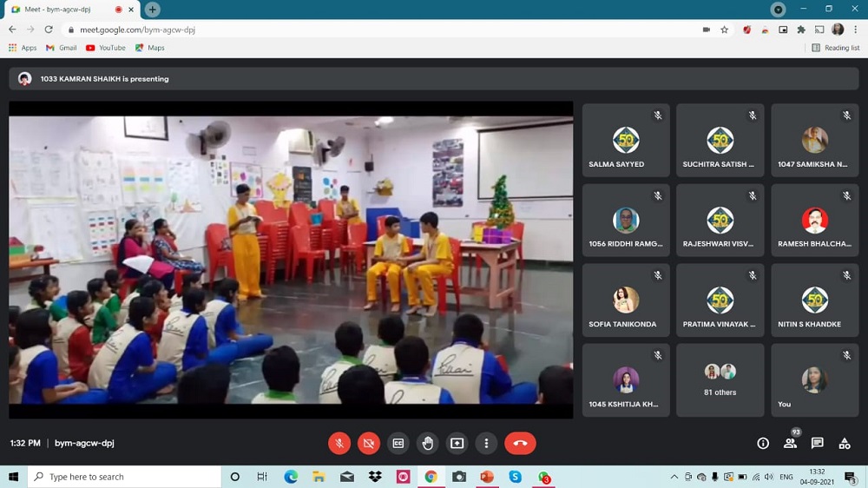Image resolution: width=868 pixels, height=488 pixels.
Task: Open the three-dot more options menu
Action: (486, 443)
